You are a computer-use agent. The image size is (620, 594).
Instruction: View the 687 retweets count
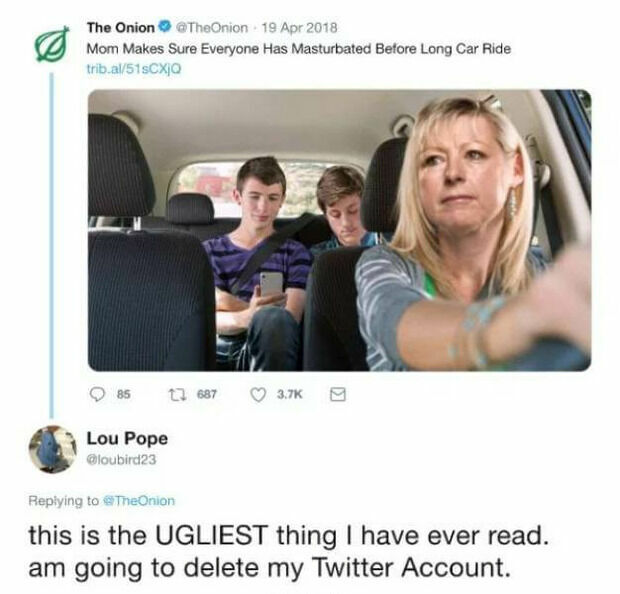[x=207, y=394]
